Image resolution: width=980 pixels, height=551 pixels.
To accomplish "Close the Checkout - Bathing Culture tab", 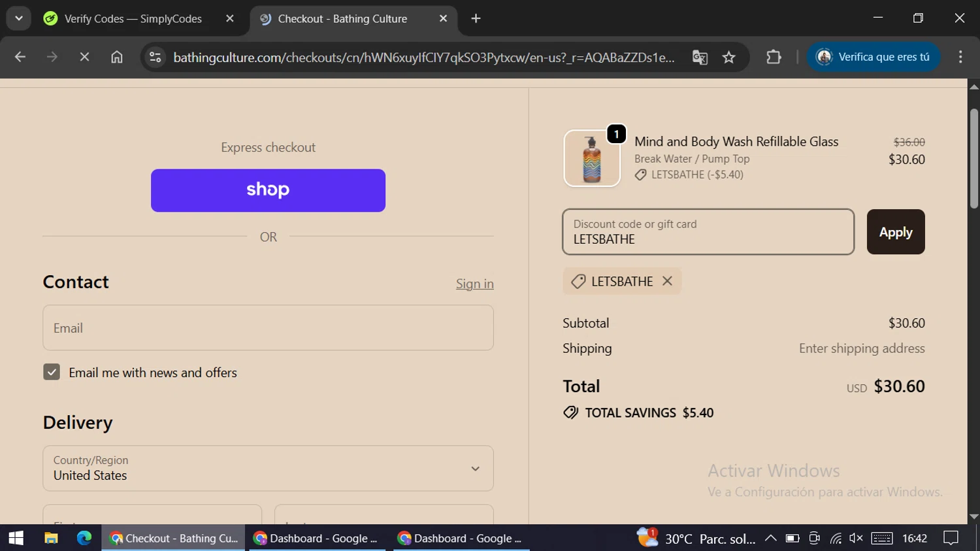I will 443,19.
